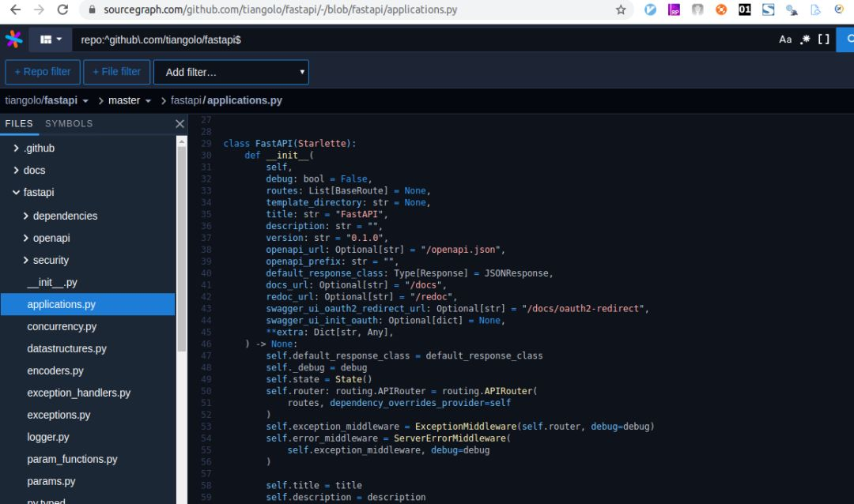
Task: Open params.py file
Action: (x=51, y=481)
